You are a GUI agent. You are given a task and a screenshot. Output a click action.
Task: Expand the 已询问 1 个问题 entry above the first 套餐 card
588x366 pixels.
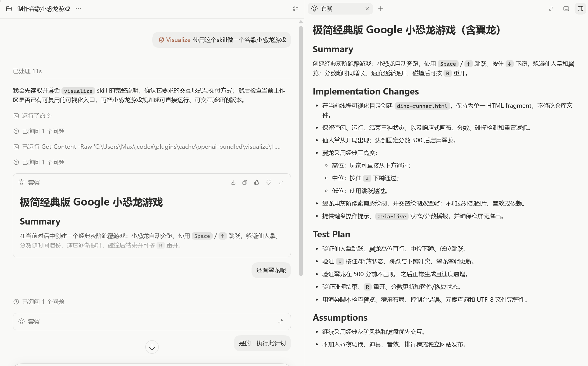[x=43, y=162]
